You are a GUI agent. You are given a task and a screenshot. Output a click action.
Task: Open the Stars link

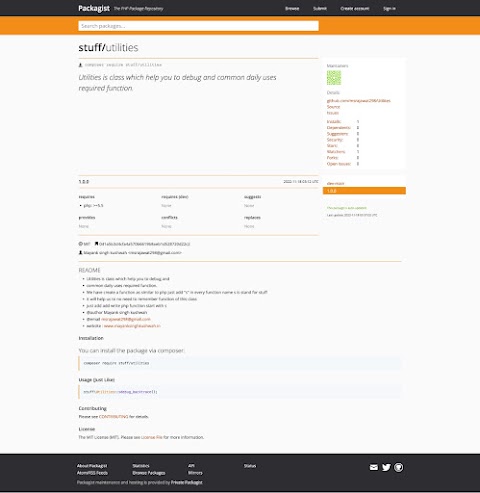pyautogui.click(x=332, y=146)
